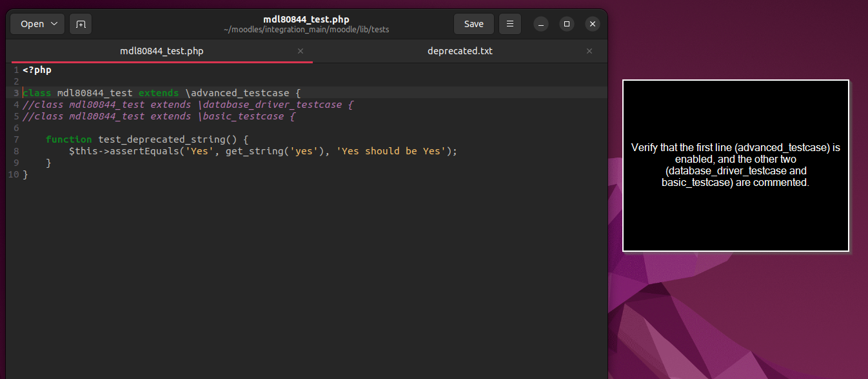
Task: Click the black instruction note overlay
Action: click(736, 165)
